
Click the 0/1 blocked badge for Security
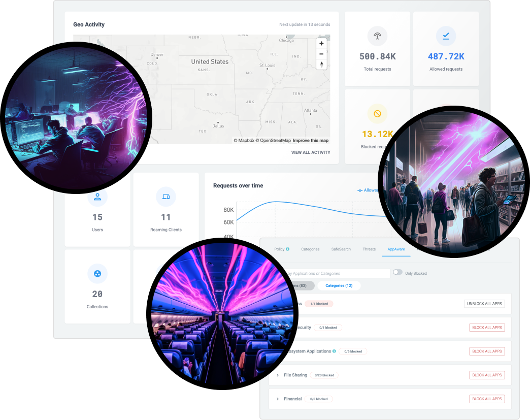click(x=328, y=328)
